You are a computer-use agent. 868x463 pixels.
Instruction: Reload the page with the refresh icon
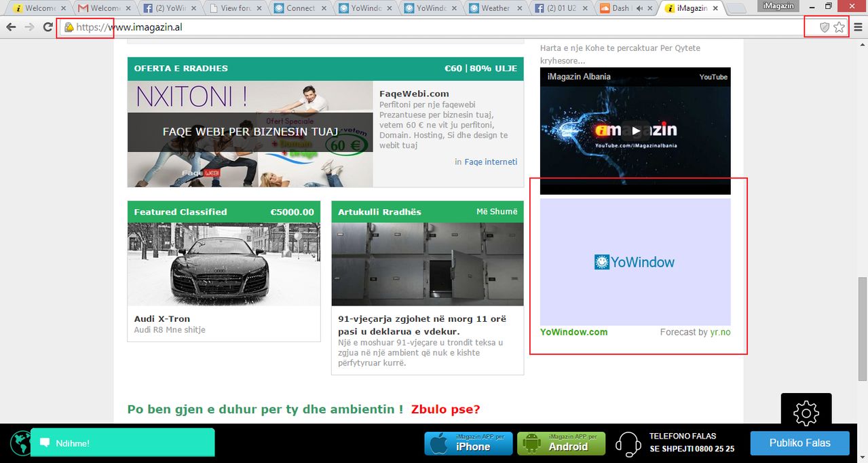(48, 27)
